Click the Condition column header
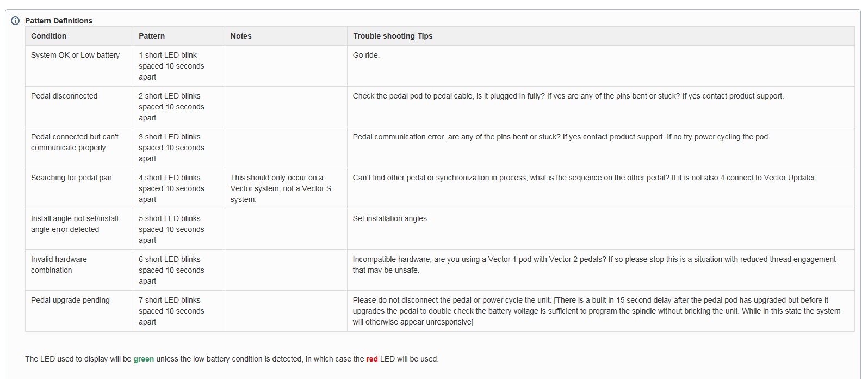The height and width of the screenshot is (379, 868). point(48,36)
